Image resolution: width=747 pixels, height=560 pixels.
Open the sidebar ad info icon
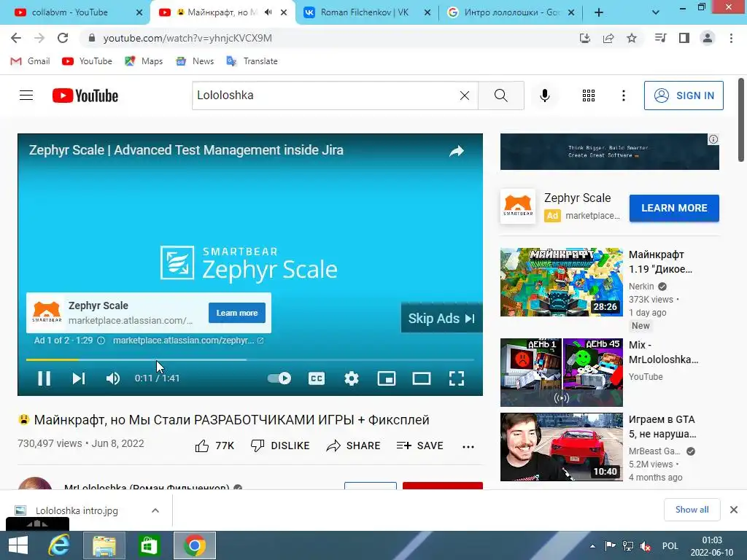pyautogui.click(x=713, y=139)
